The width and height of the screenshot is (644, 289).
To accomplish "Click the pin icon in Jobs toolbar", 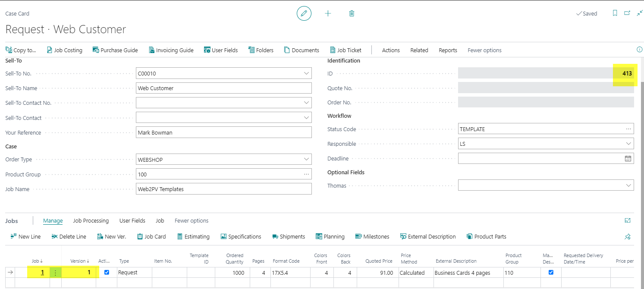I will [x=628, y=236].
